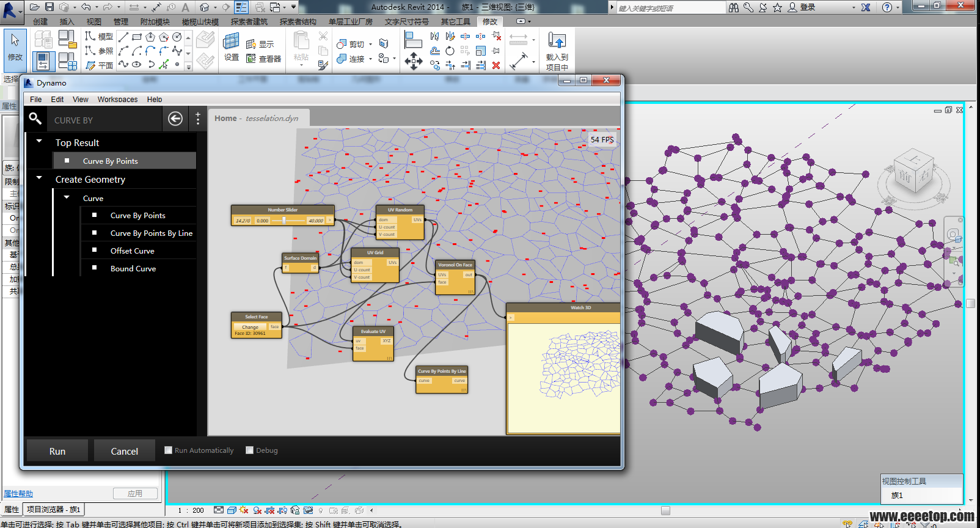Click the Load into Project (载入到项目中) icon

[x=557, y=41]
